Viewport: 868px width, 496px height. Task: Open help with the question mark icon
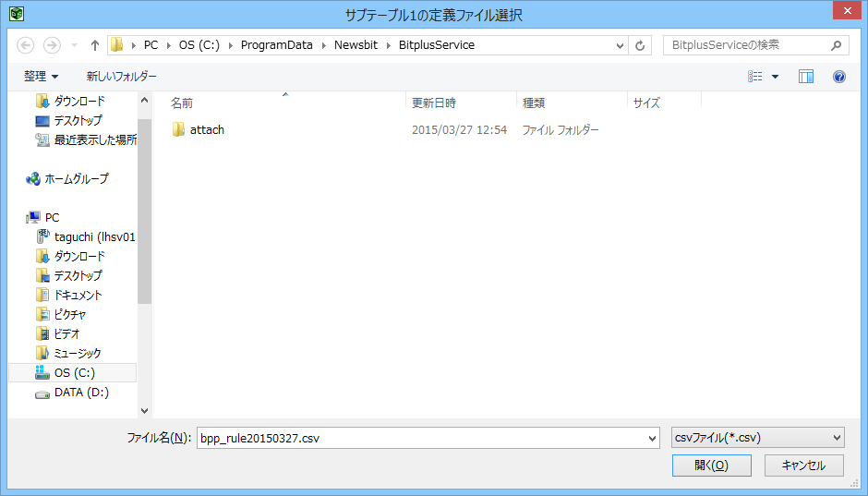[839, 77]
